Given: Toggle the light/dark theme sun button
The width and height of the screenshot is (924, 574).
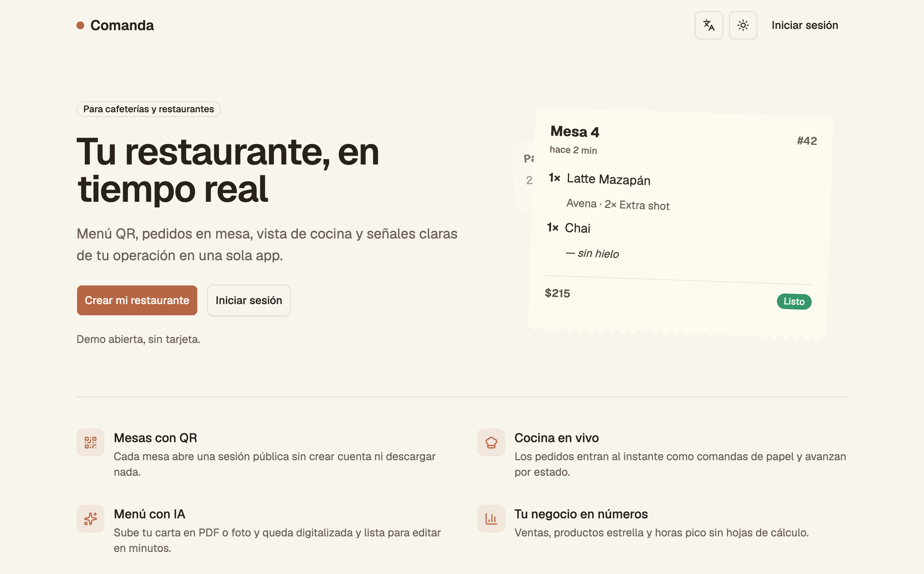Looking at the screenshot, I should coord(743,25).
